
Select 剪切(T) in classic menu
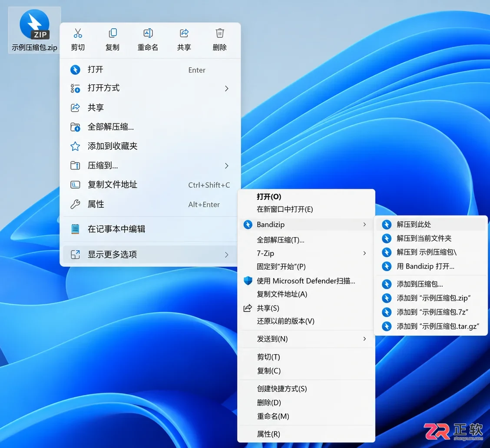(x=306, y=357)
